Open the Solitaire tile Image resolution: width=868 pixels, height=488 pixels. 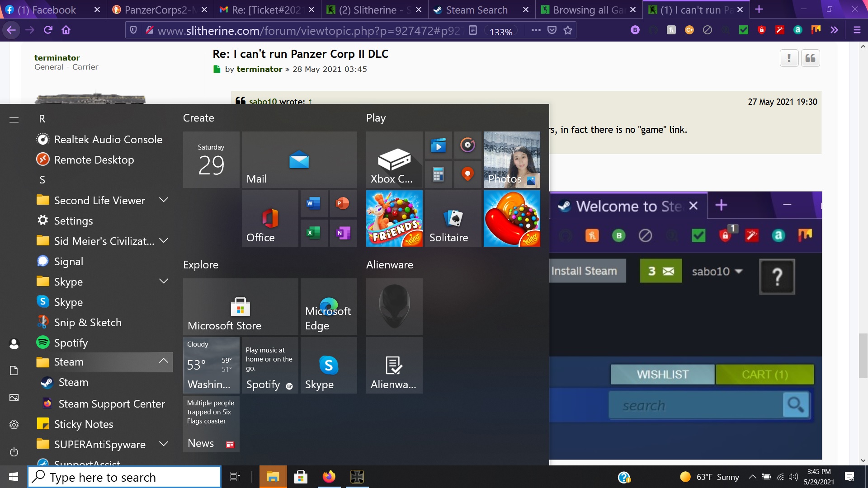click(x=453, y=218)
